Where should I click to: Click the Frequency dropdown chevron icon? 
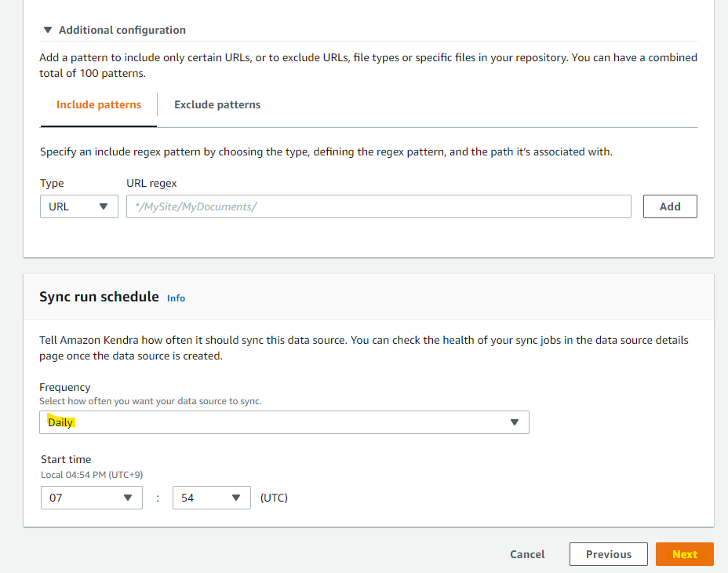click(515, 422)
